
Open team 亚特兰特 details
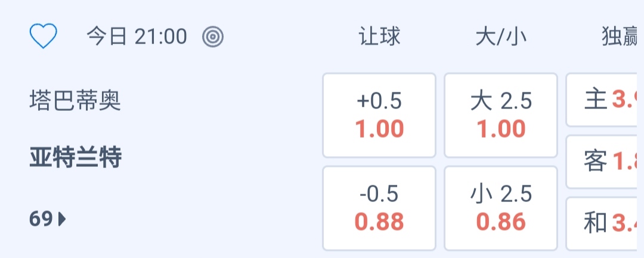tap(75, 158)
